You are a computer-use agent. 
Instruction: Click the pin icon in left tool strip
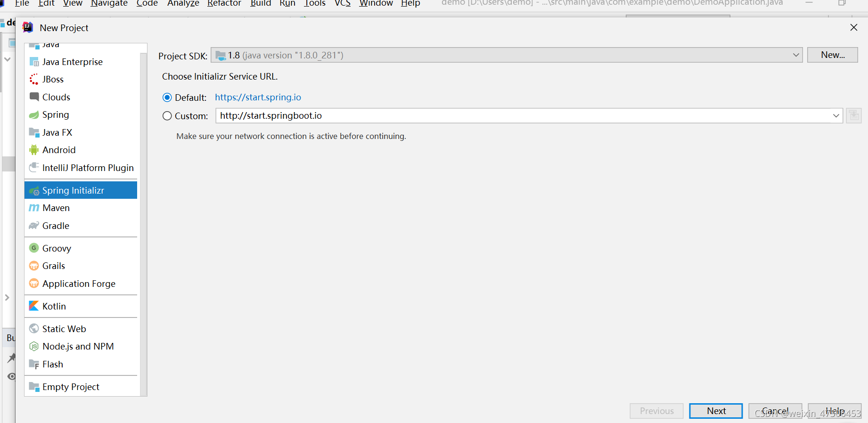[12, 358]
